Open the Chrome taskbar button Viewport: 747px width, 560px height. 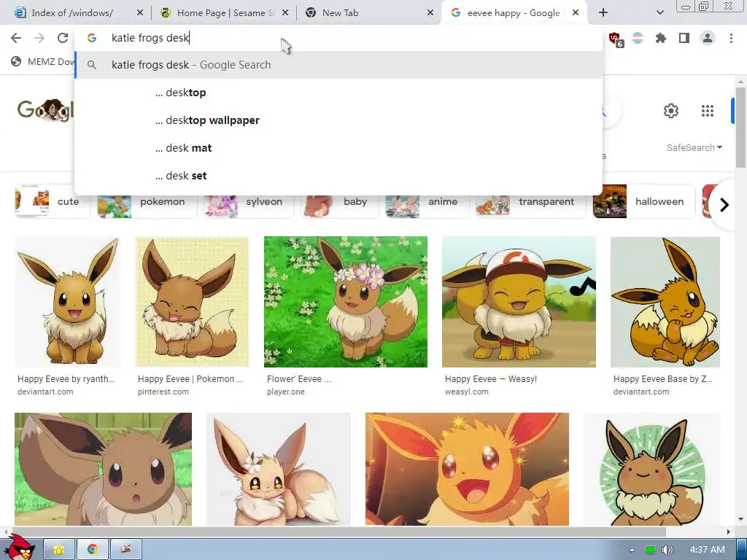pos(93,549)
